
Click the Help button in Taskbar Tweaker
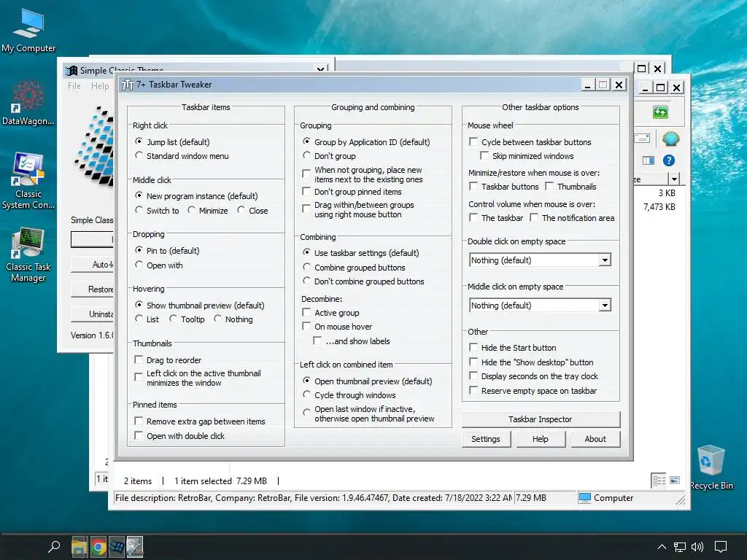(x=541, y=439)
